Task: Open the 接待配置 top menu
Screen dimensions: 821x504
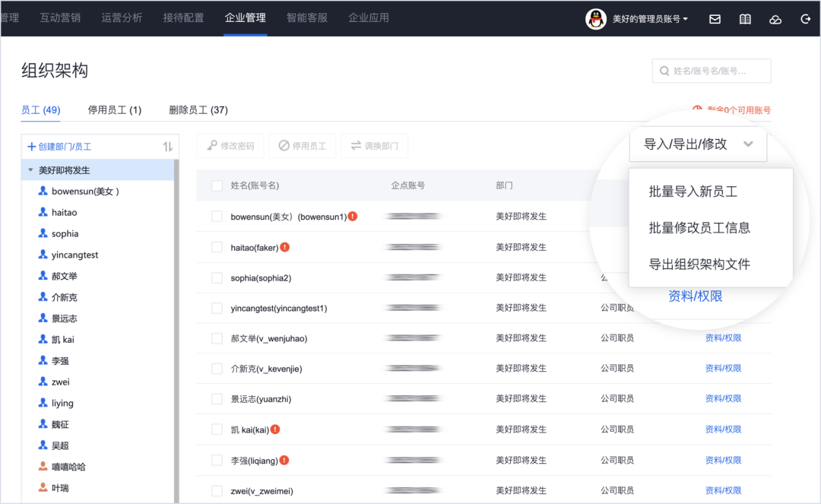Action: click(x=183, y=17)
